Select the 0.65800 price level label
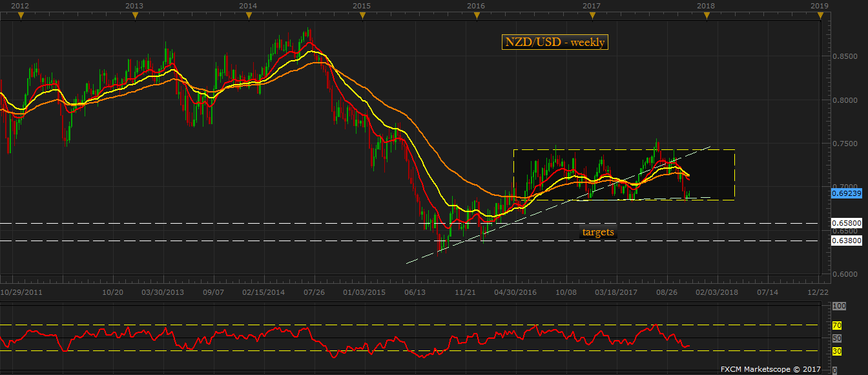Image resolution: width=868 pixels, height=375 pixels. (845, 223)
